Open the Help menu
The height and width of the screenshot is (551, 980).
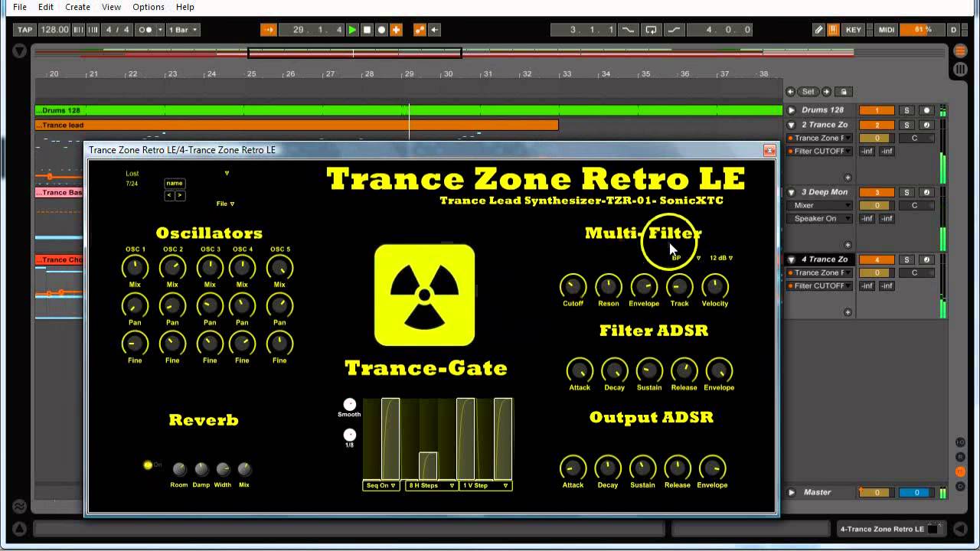tap(185, 7)
